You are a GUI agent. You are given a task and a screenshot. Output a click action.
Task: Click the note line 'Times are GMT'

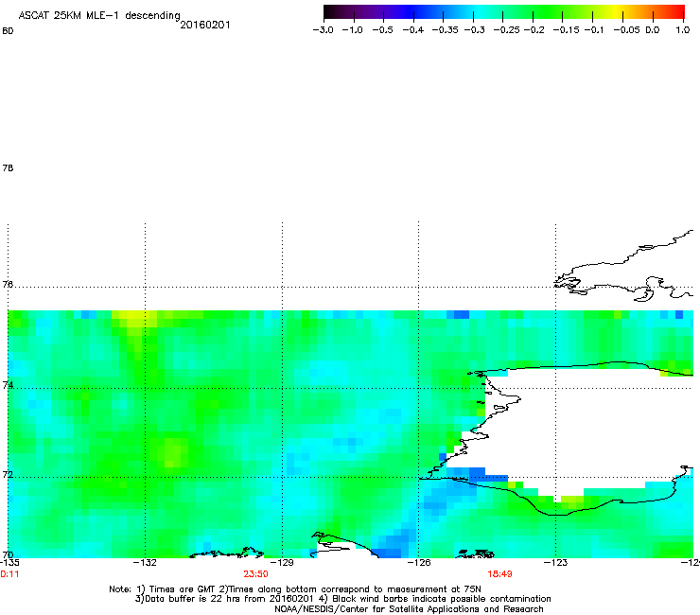[184, 589]
